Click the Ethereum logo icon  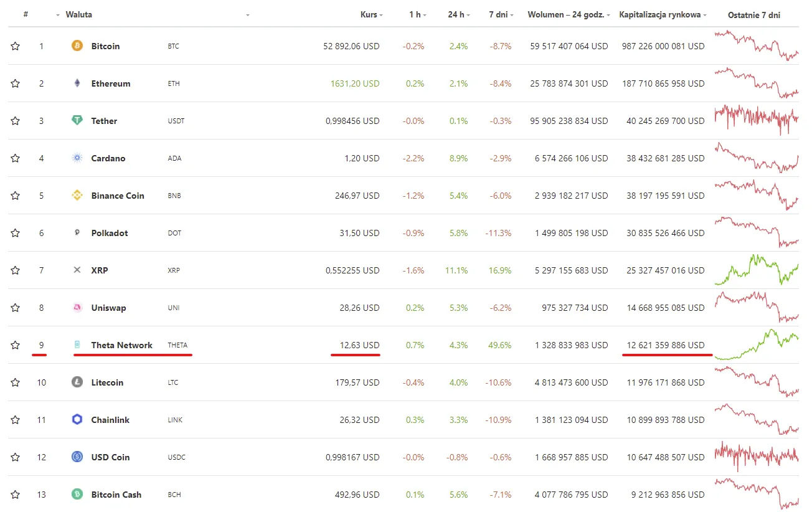(77, 83)
